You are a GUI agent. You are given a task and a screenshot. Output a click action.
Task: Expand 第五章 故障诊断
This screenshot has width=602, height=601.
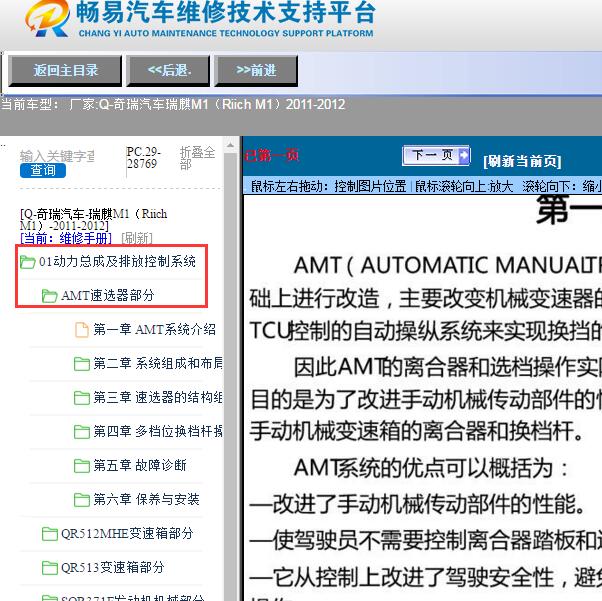click(140, 465)
